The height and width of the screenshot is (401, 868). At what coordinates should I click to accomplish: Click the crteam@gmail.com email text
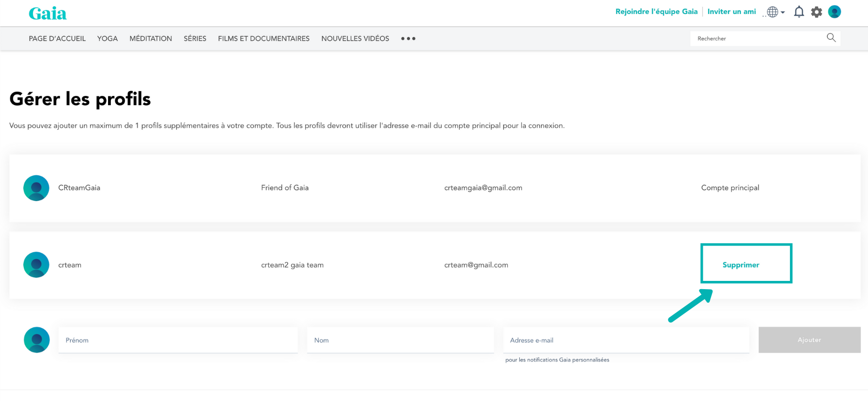[x=476, y=265]
